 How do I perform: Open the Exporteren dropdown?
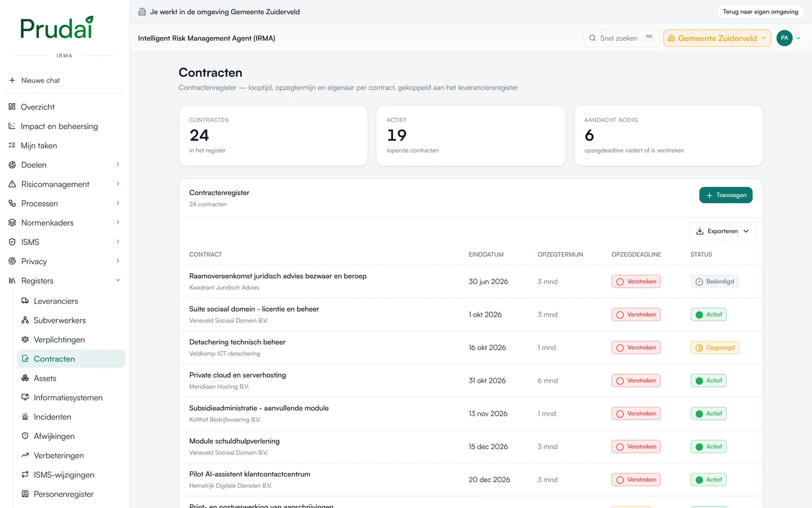(722, 231)
